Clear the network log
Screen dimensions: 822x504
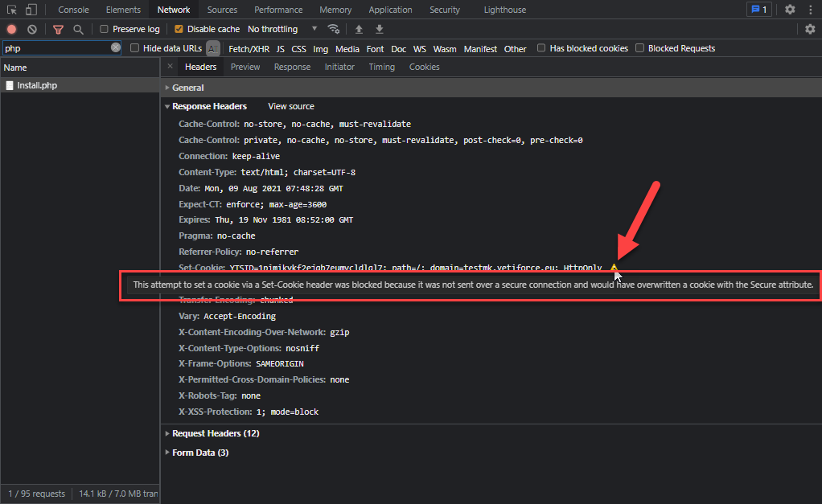coord(32,29)
